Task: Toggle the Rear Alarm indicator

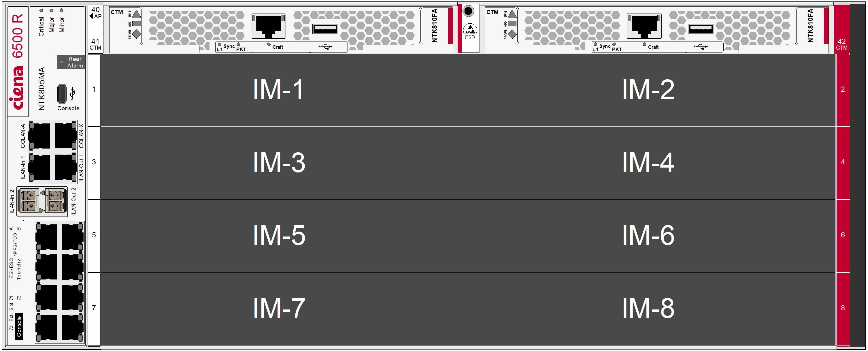Action: click(x=61, y=62)
